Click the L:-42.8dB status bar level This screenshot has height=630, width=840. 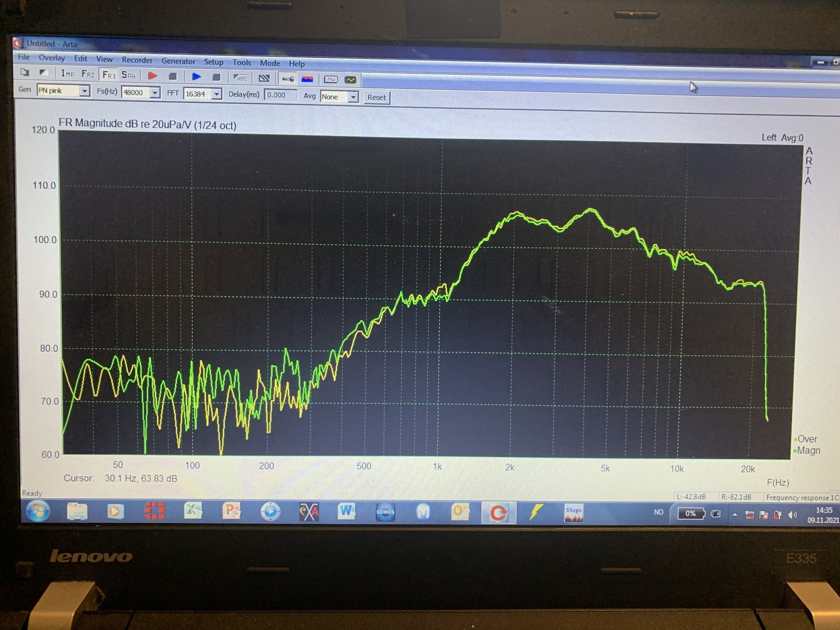point(691,497)
